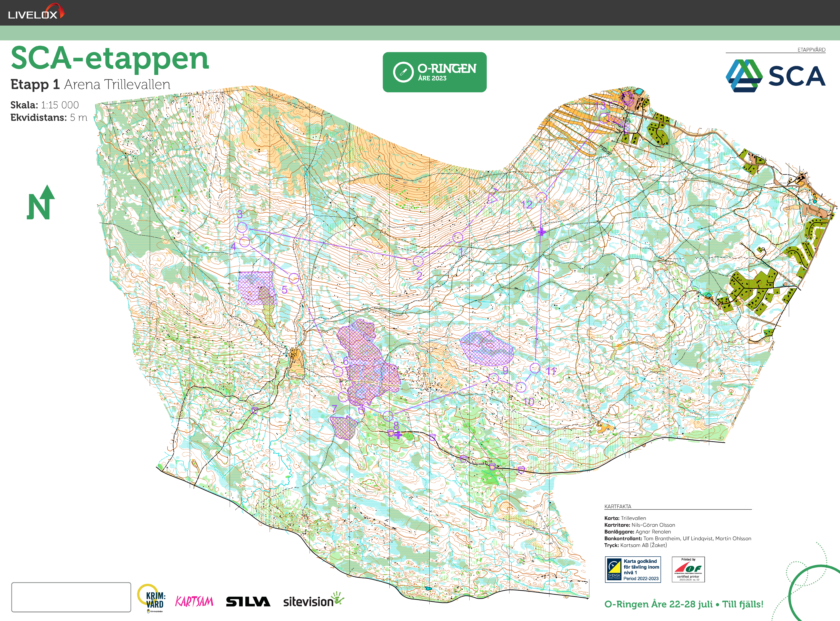Click the 'Tryck: Kartsam AB (Žaket)' line
The height and width of the screenshot is (621, 840).
click(x=636, y=545)
